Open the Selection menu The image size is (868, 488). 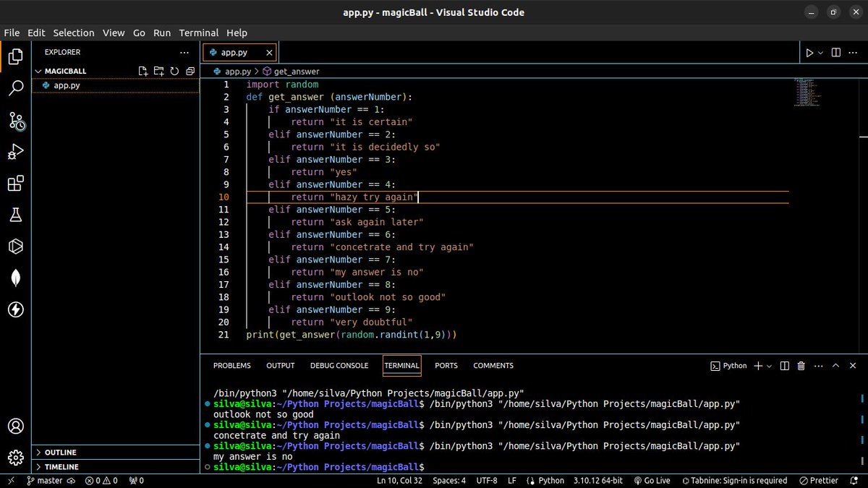[74, 33]
